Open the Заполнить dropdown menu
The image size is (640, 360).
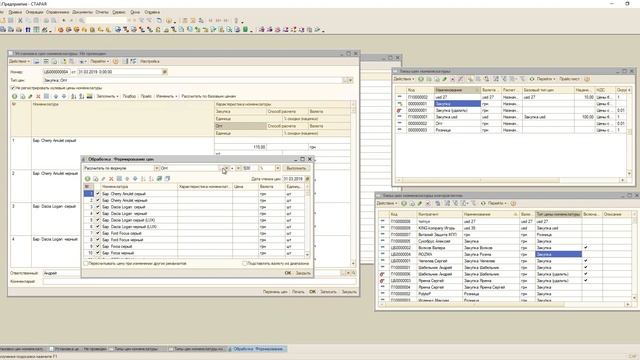(x=107, y=96)
